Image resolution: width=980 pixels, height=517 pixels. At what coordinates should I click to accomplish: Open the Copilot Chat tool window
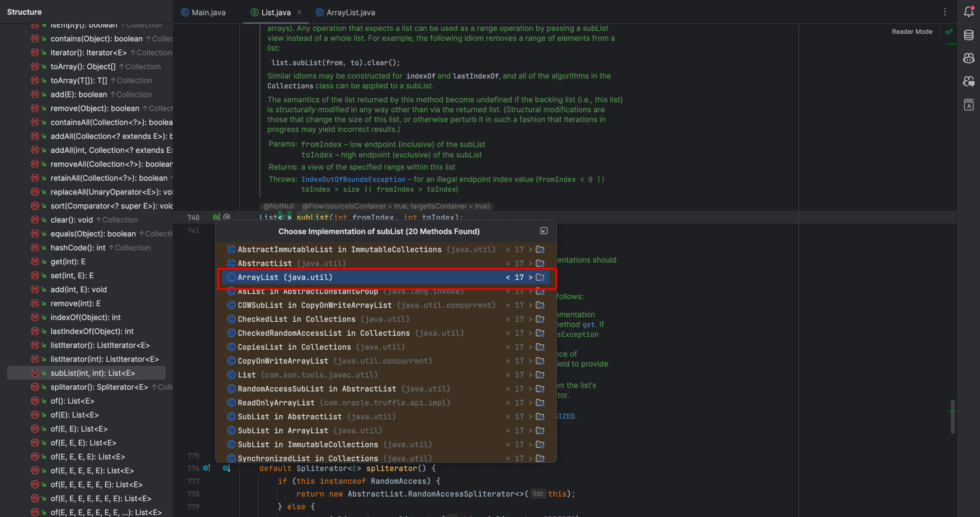pos(968,82)
